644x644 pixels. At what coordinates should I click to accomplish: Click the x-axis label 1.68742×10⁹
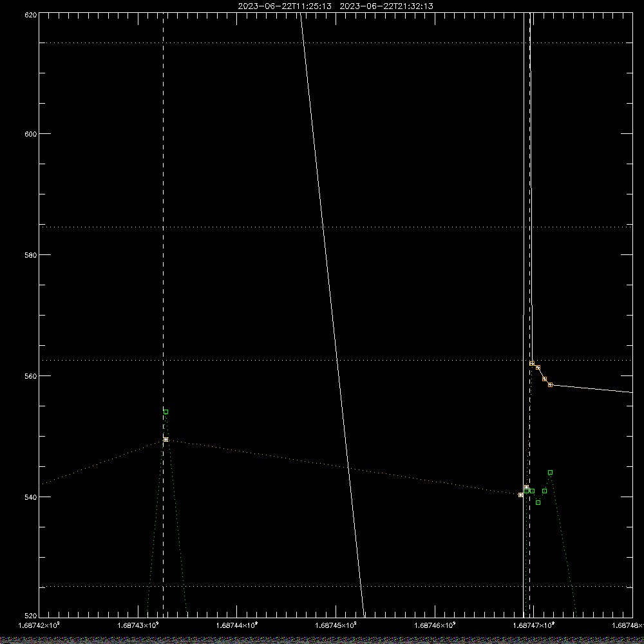39,625
